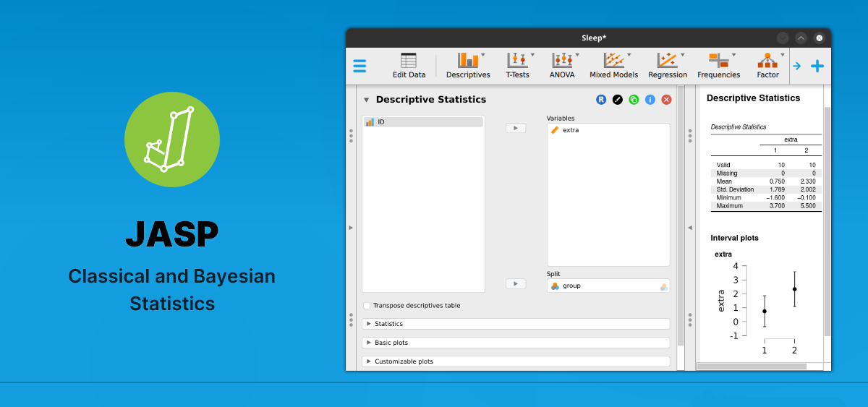Open the Factor analysis menu

(x=767, y=65)
